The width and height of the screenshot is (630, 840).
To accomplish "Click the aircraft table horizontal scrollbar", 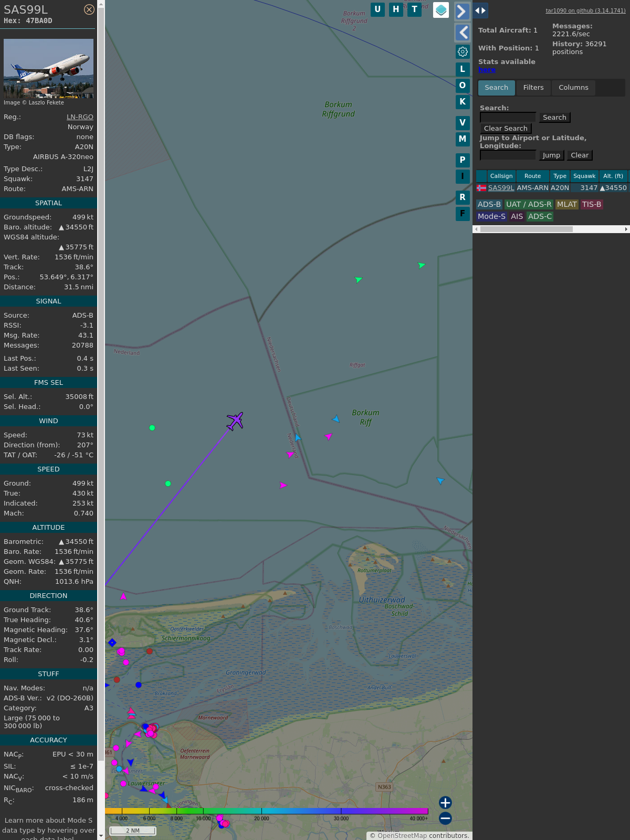I will click(x=526, y=229).
